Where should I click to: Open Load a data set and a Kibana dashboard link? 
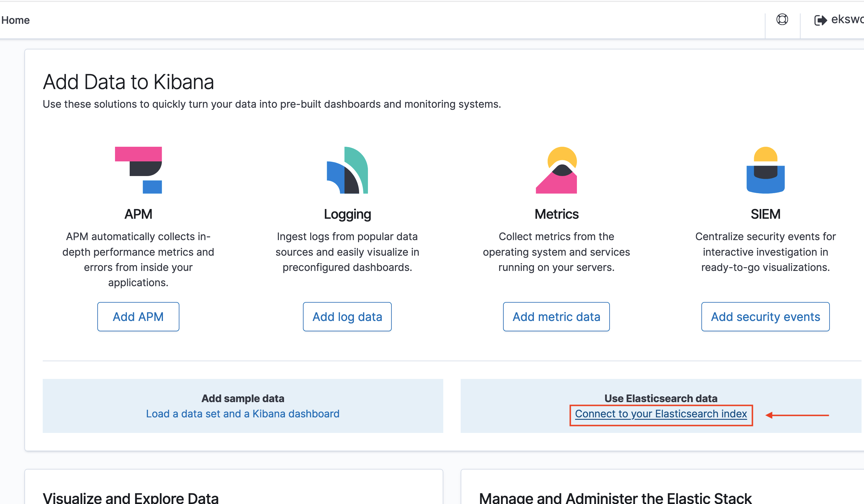[243, 414]
